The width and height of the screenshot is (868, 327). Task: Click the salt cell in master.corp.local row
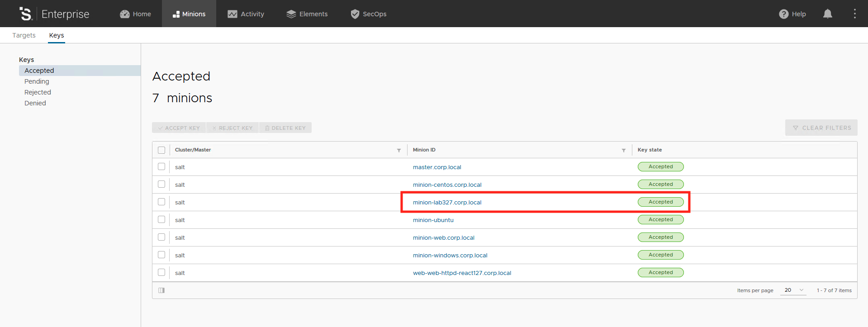click(180, 167)
